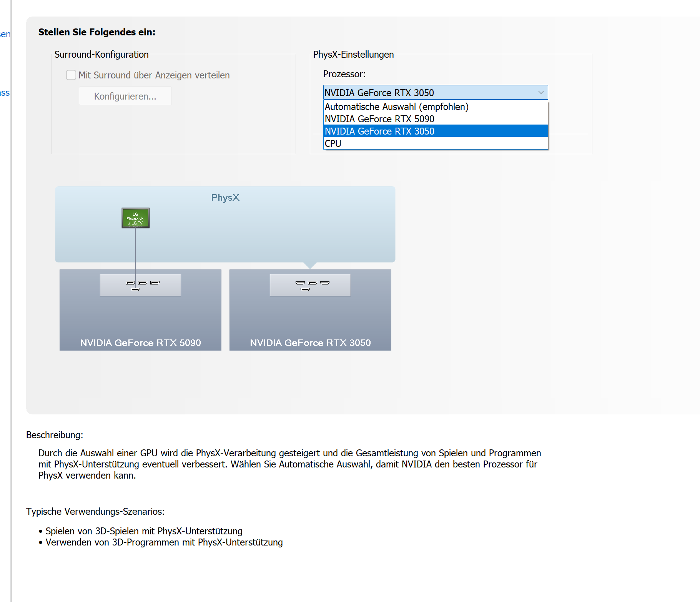Click the Konfigurieren... button
The image size is (700, 602).
pyautogui.click(x=125, y=96)
